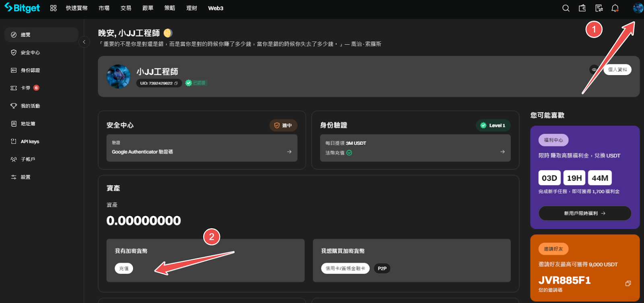Click the 0.00000000 asset balance

(x=144, y=221)
